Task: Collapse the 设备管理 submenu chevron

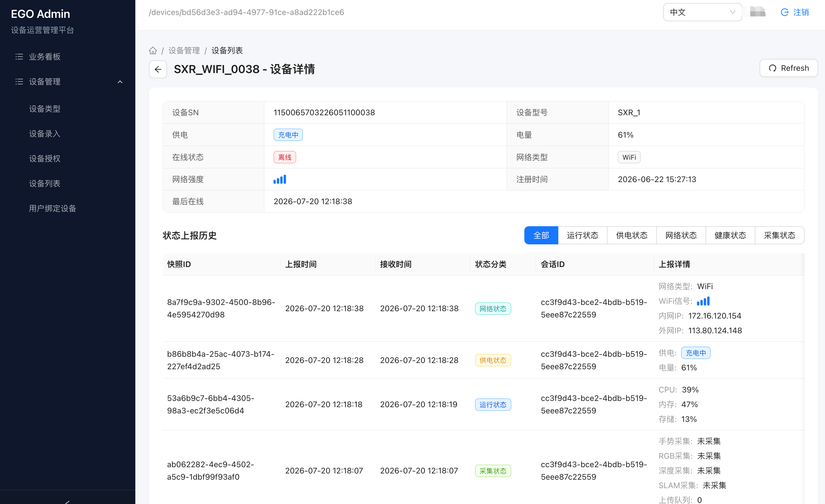Action: click(x=120, y=82)
